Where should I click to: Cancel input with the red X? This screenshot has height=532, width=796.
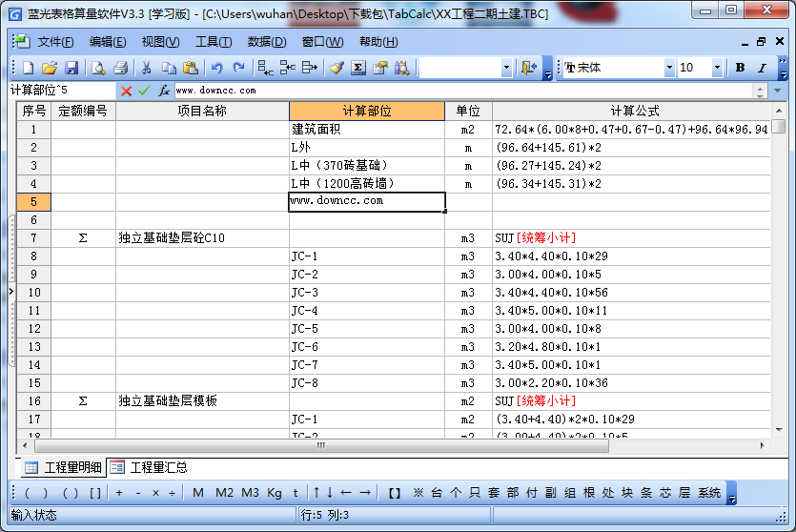coord(126,91)
